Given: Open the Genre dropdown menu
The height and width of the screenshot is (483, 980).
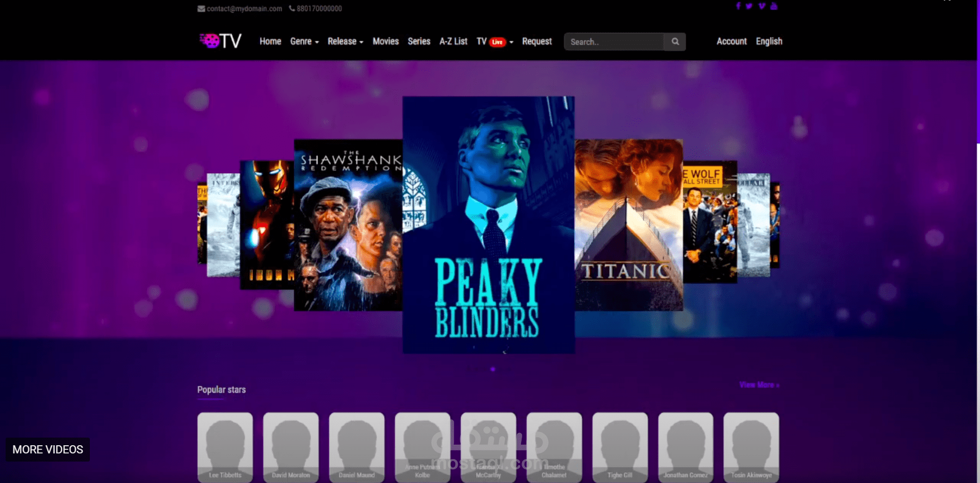Looking at the screenshot, I should click(x=304, y=41).
